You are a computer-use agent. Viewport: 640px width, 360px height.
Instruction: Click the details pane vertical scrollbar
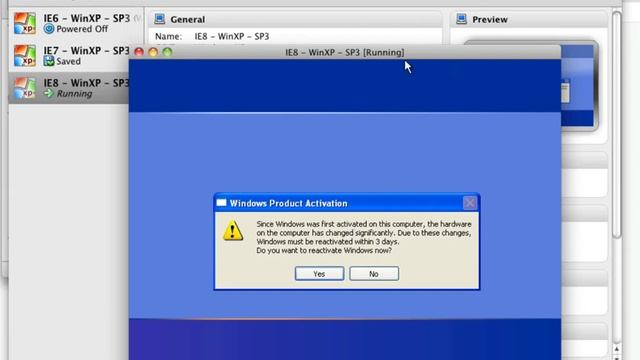[617, 124]
